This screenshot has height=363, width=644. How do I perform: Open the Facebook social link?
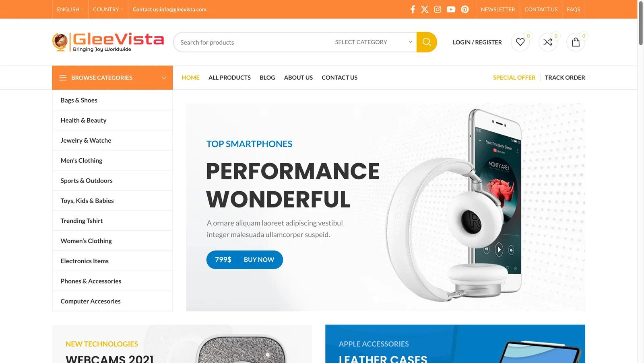coord(413,9)
